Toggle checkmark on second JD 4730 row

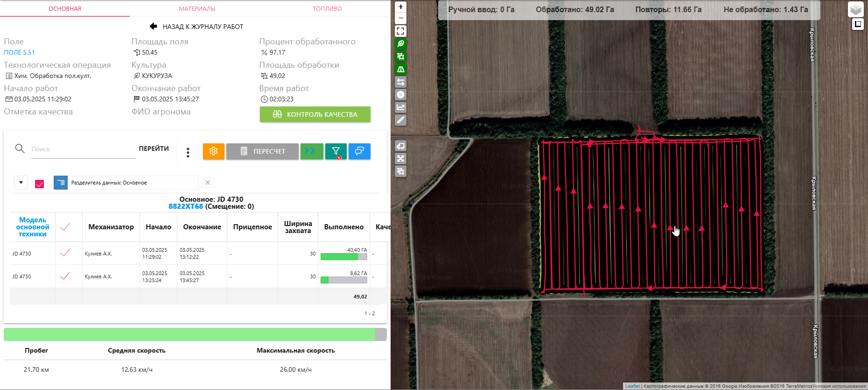coord(65,276)
